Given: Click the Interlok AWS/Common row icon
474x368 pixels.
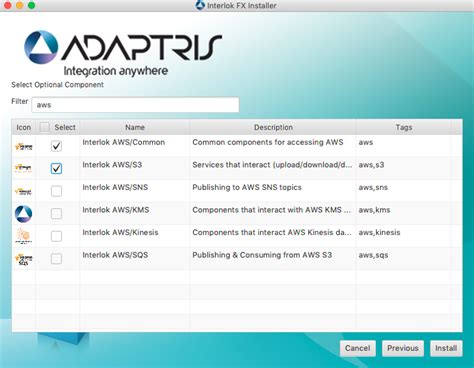Looking at the screenshot, I should coord(24,146).
